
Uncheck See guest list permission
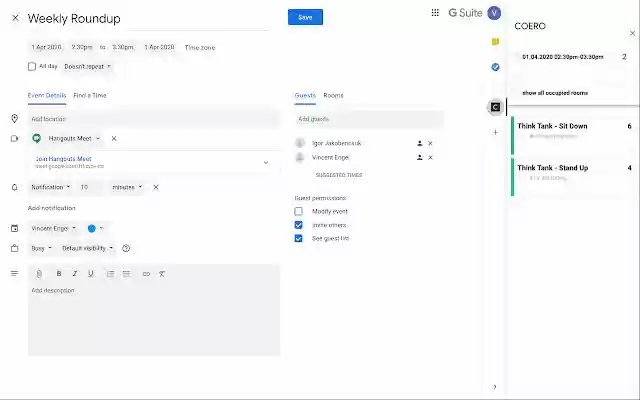coord(298,238)
